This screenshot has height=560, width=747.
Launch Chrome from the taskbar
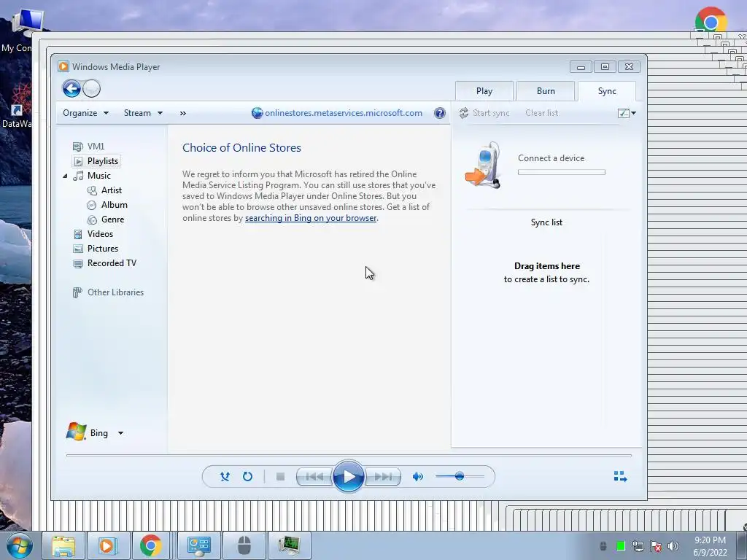[150, 545]
